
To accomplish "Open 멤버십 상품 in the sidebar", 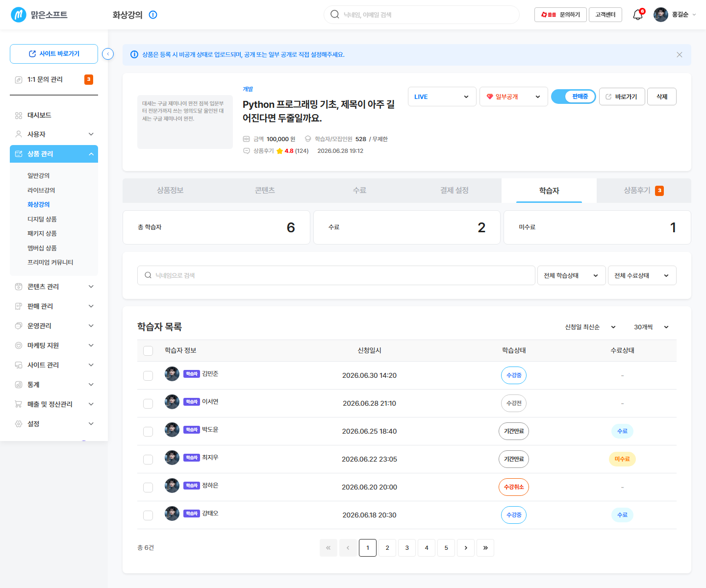I will pos(42,248).
